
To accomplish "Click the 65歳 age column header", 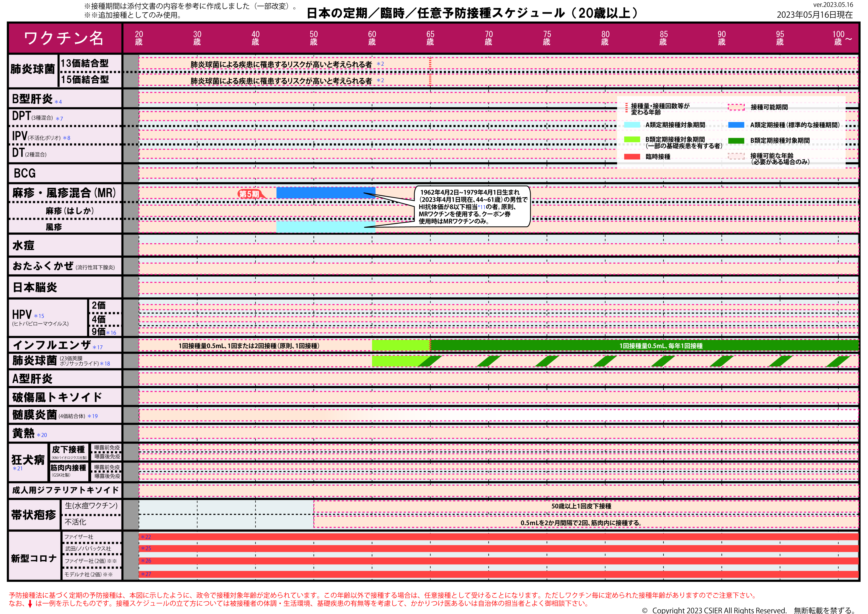I will pos(430,38).
